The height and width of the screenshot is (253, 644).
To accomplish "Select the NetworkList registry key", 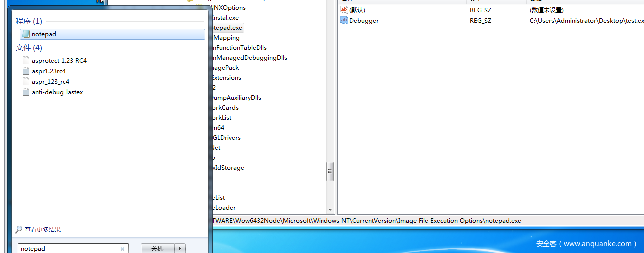I will click(222, 117).
